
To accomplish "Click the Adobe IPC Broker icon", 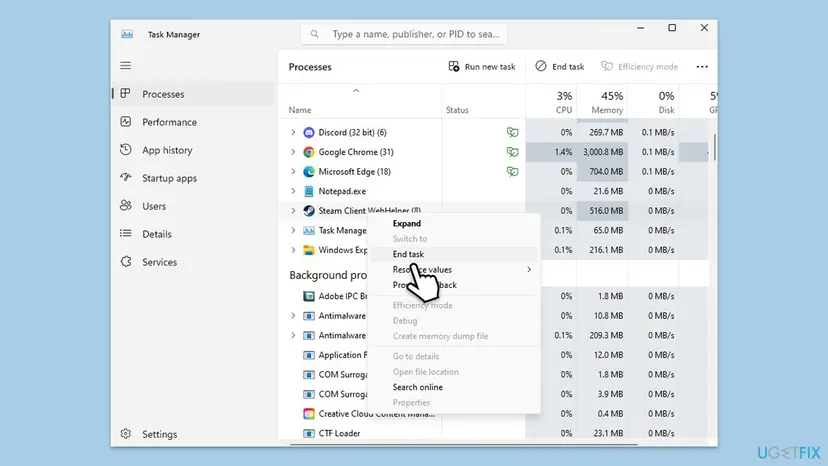I will click(x=309, y=296).
